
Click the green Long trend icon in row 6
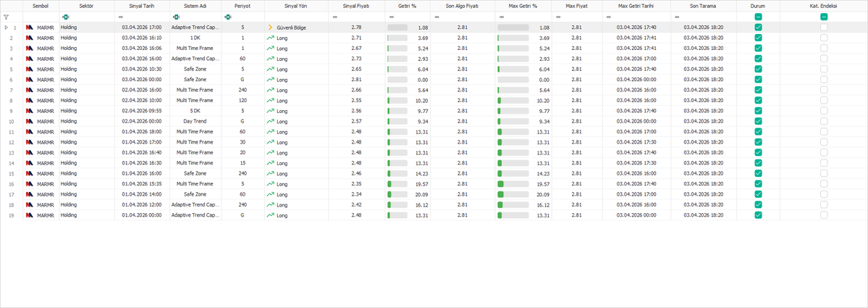(x=270, y=80)
